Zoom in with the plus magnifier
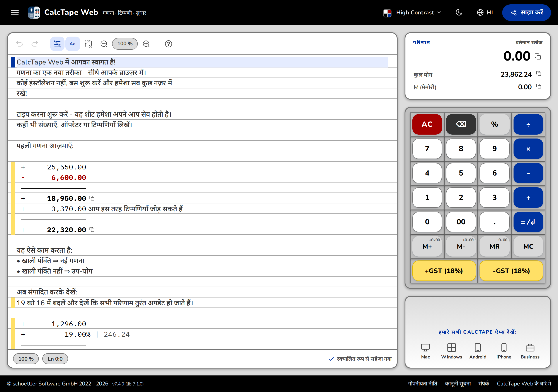This screenshot has height=392, width=558. [x=146, y=44]
